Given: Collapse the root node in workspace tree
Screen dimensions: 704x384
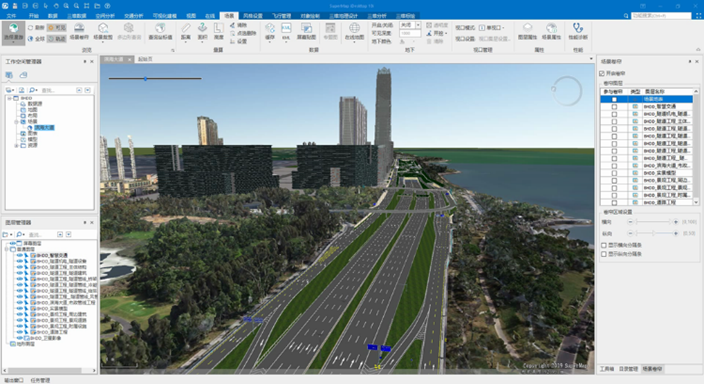Looking at the screenshot, I should click(9, 98).
